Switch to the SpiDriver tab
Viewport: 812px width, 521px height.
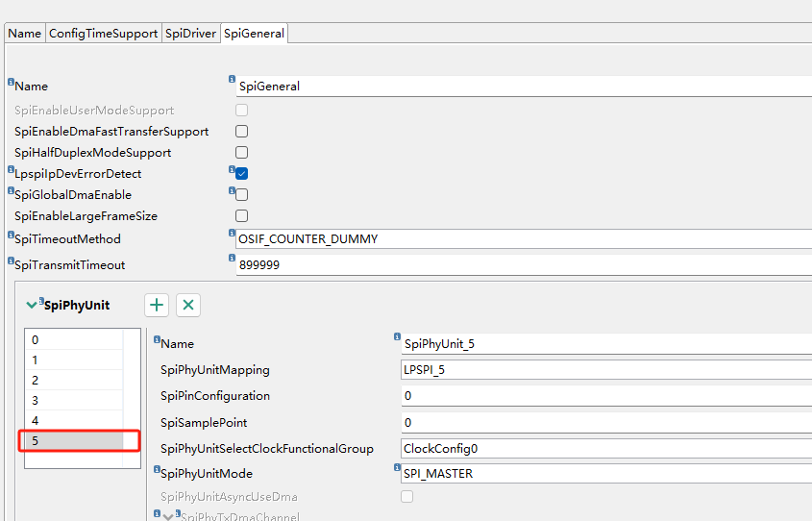[x=190, y=33]
